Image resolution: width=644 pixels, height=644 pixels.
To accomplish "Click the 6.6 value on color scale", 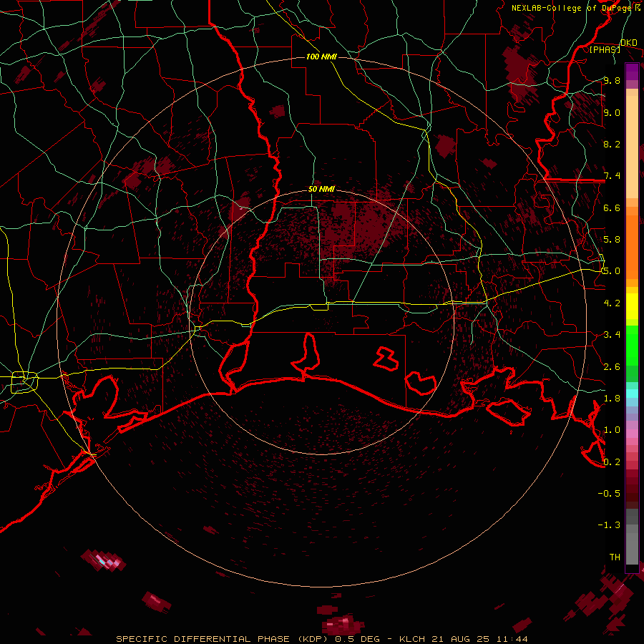I will click(x=612, y=208).
